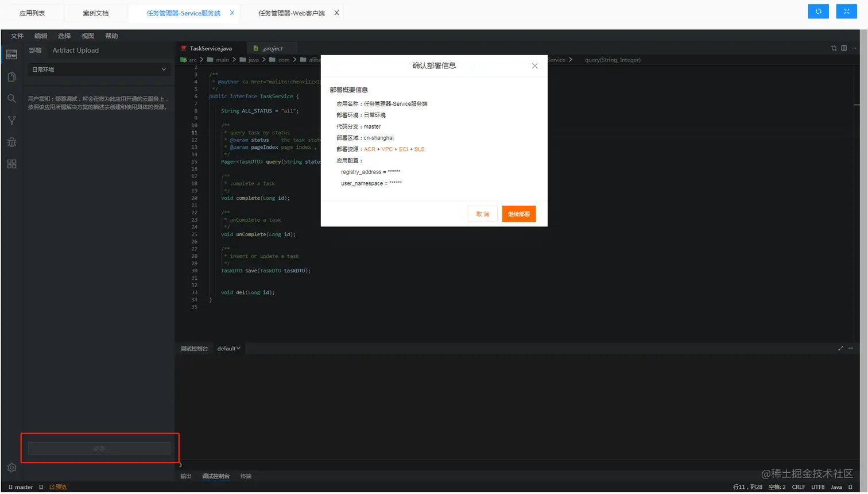The height and width of the screenshot is (494, 868).
Task: Open the SLS resource link
Action: coord(420,149)
